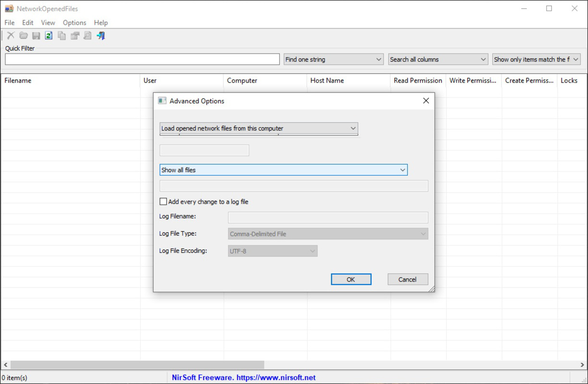Sort by Read Permission column header

[x=418, y=81]
